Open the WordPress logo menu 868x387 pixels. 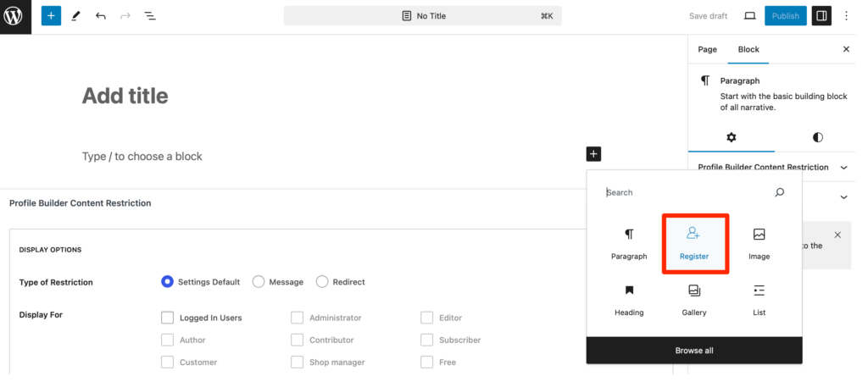[x=14, y=16]
